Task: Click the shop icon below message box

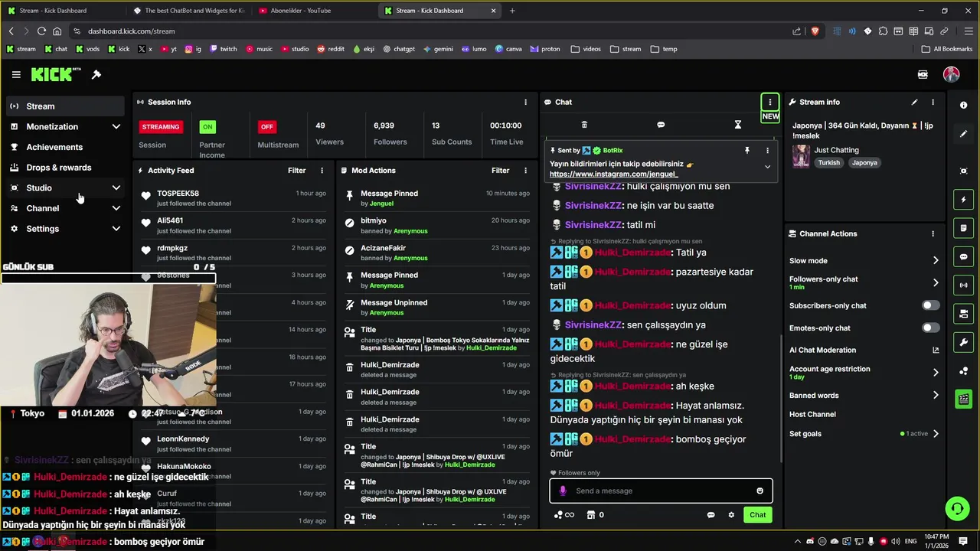Action: click(590, 515)
